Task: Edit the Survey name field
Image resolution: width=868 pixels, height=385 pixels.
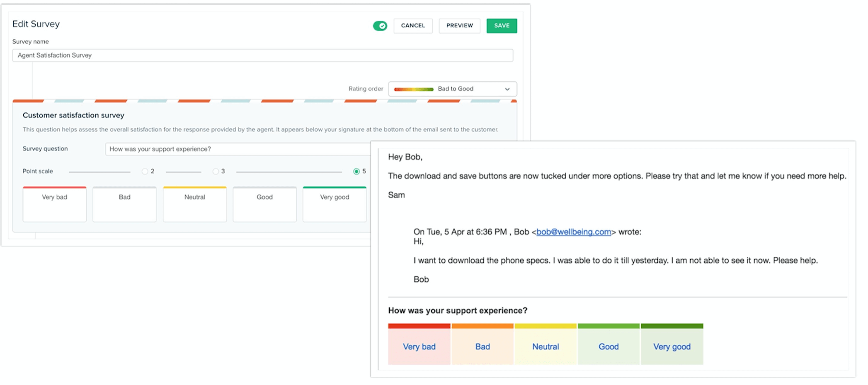Action: pos(263,55)
